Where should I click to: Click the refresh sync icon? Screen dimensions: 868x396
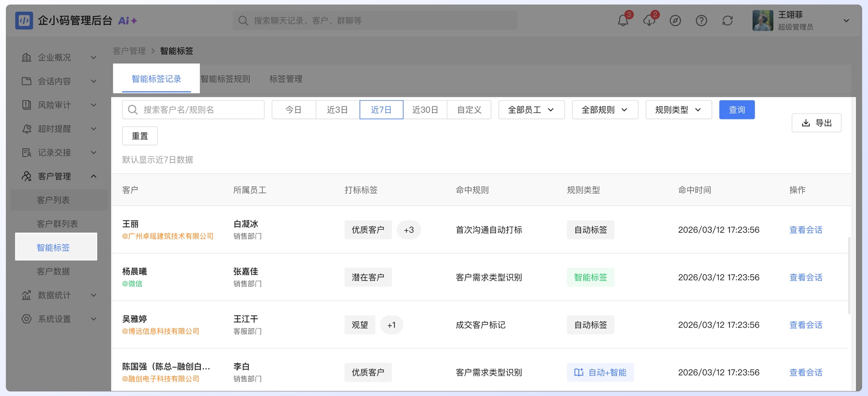[x=727, y=21]
